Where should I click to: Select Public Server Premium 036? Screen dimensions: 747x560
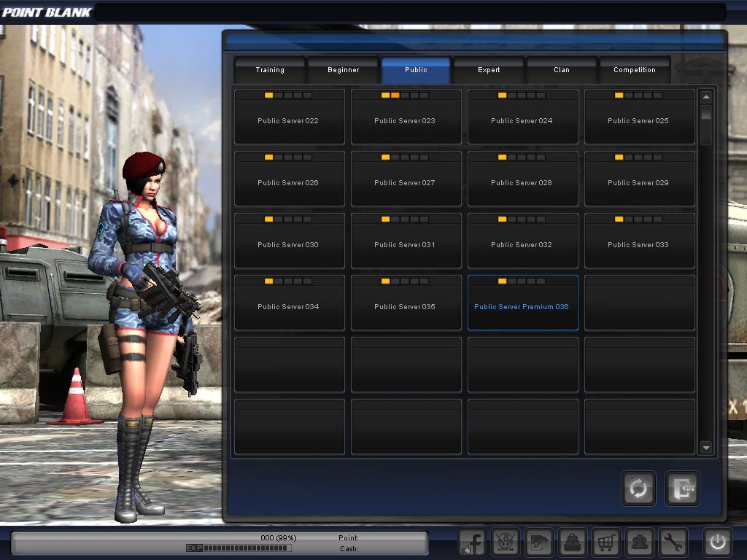click(522, 306)
